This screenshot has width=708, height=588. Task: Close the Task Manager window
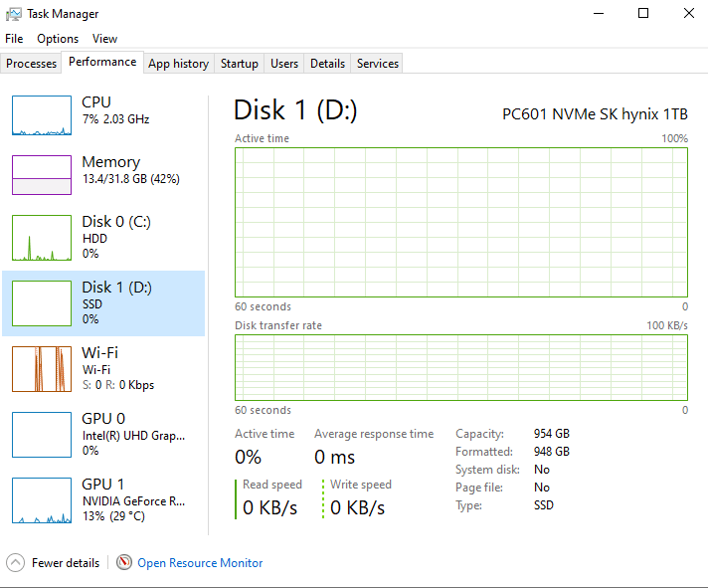[x=688, y=14]
